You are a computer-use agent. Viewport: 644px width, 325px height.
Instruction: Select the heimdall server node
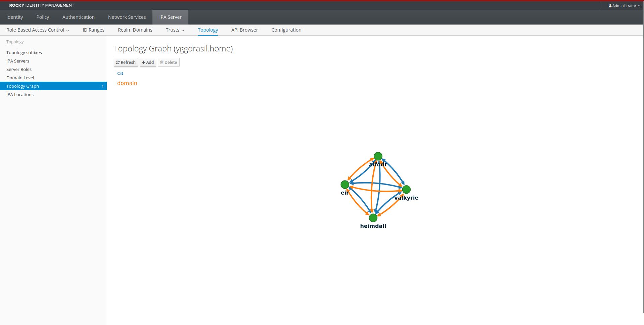click(x=373, y=218)
